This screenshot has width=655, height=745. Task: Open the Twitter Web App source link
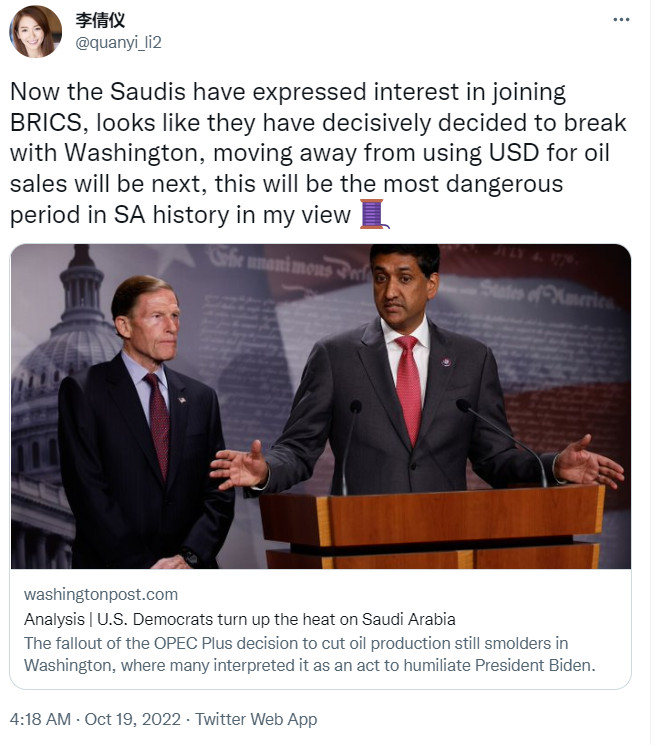click(x=256, y=719)
